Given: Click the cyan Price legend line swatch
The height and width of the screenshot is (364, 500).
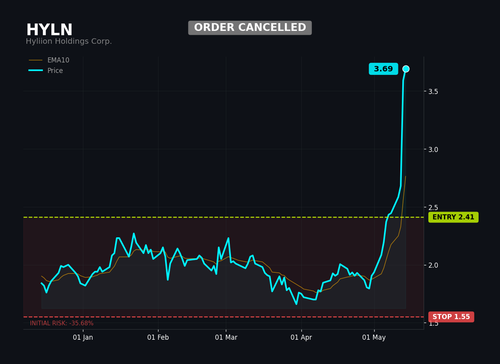Looking at the screenshot, I should click(36, 70).
